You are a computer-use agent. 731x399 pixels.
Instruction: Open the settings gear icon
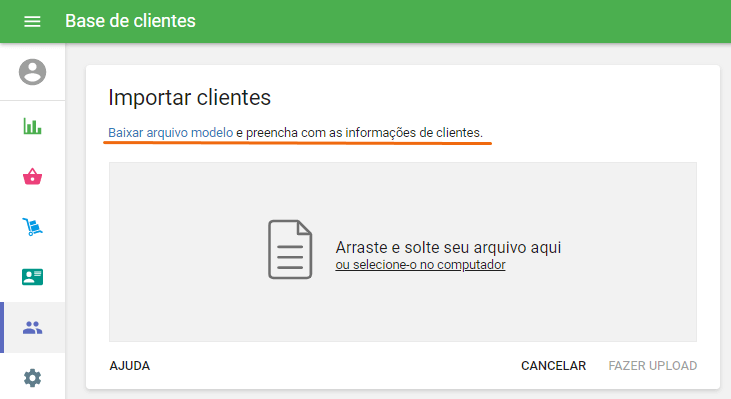(32, 378)
